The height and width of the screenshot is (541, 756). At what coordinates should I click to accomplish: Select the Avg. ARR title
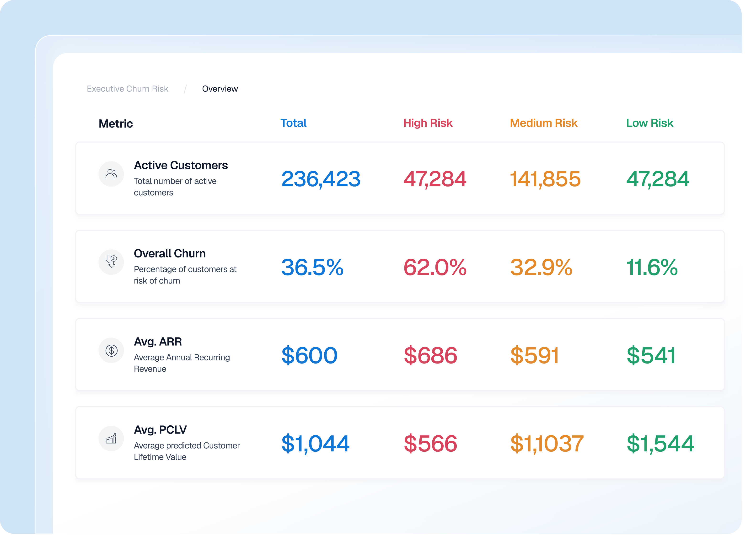point(158,342)
